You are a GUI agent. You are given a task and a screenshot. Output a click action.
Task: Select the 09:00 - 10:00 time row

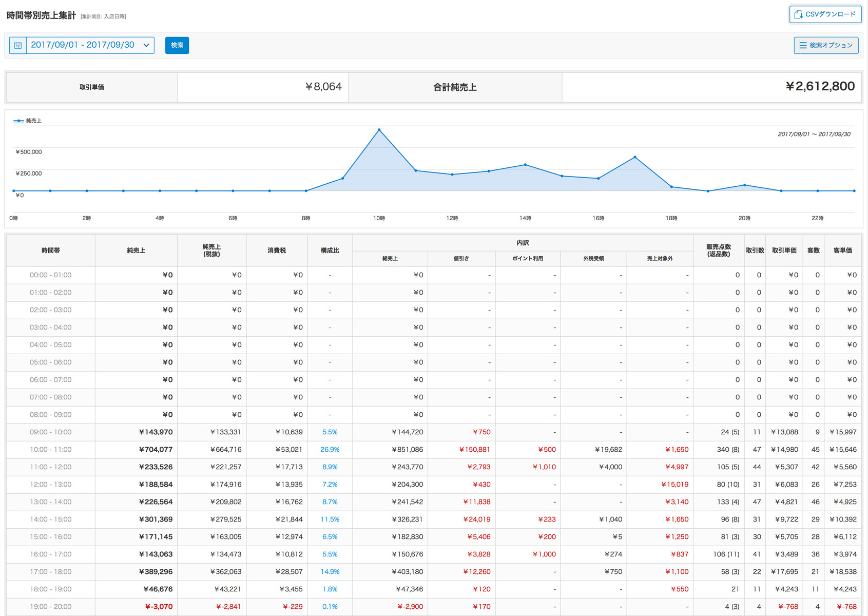pyautogui.click(x=434, y=432)
